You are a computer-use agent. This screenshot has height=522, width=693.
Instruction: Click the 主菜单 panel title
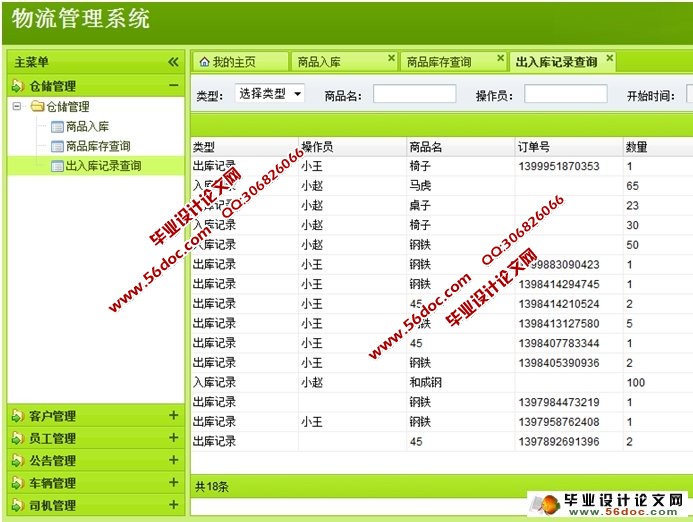click(31, 62)
